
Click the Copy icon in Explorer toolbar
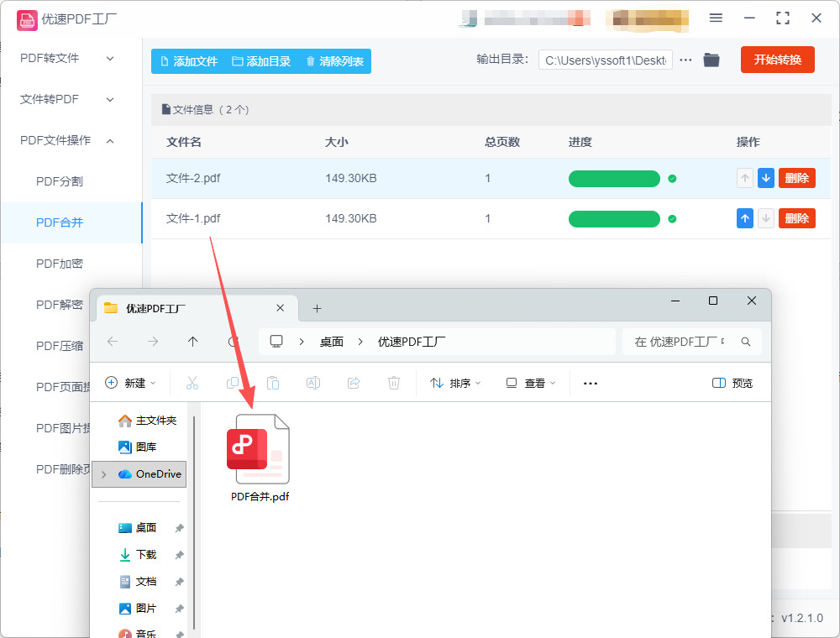233,384
